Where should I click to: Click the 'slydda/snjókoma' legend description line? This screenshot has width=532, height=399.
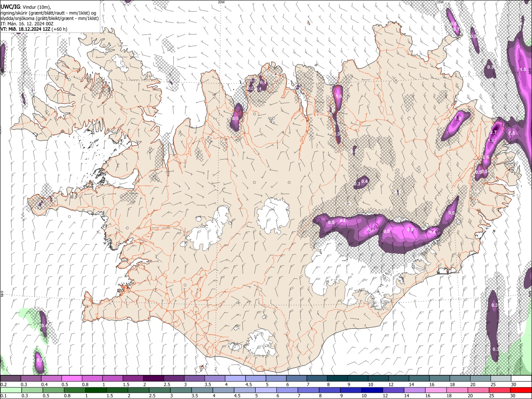click(x=49, y=18)
